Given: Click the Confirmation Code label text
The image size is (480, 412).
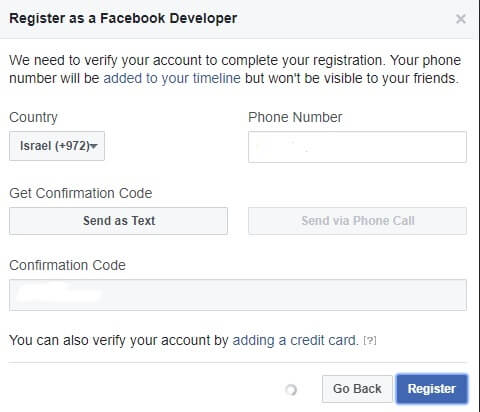Looking at the screenshot, I should point(67,265).
